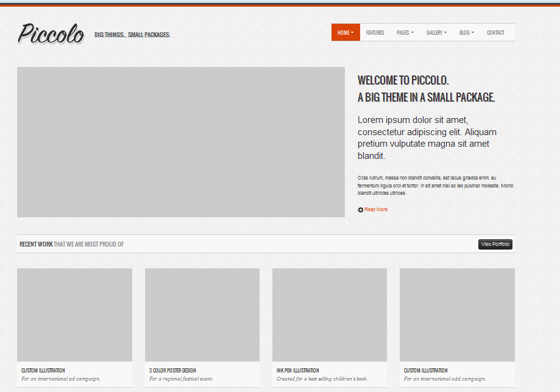Expand the Pages dropdown menu
Image resolution: width=560 pixels, height=392 pixels.
click(405, 33)
